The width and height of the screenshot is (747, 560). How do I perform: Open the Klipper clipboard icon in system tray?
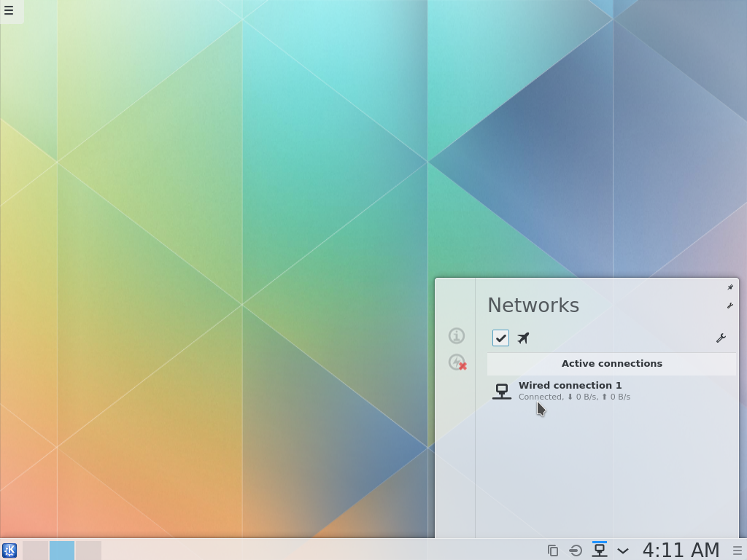point(552,550)
